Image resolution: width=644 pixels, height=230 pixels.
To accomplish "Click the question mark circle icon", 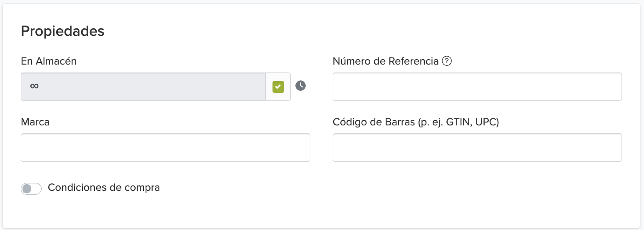I will point(447,61).
